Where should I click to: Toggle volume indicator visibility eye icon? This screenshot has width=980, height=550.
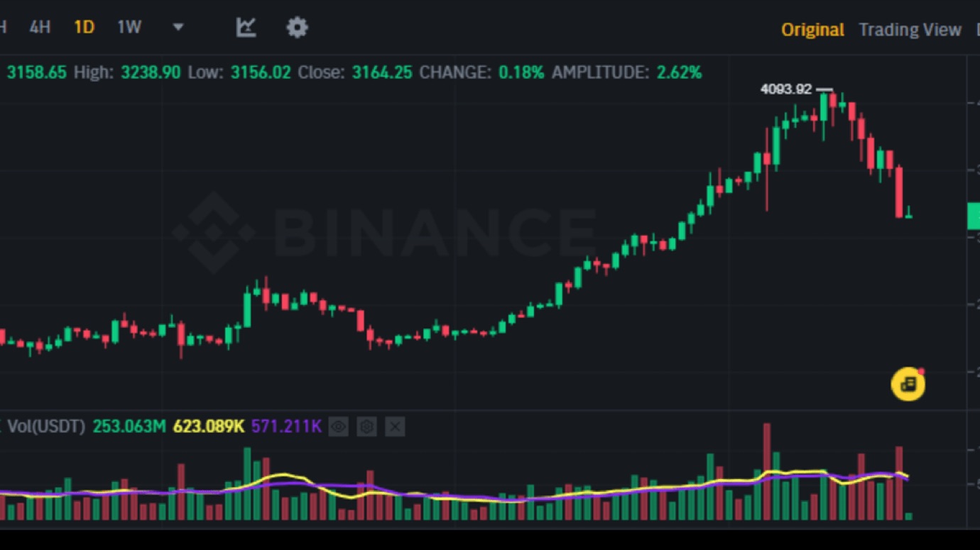point(338,427)
